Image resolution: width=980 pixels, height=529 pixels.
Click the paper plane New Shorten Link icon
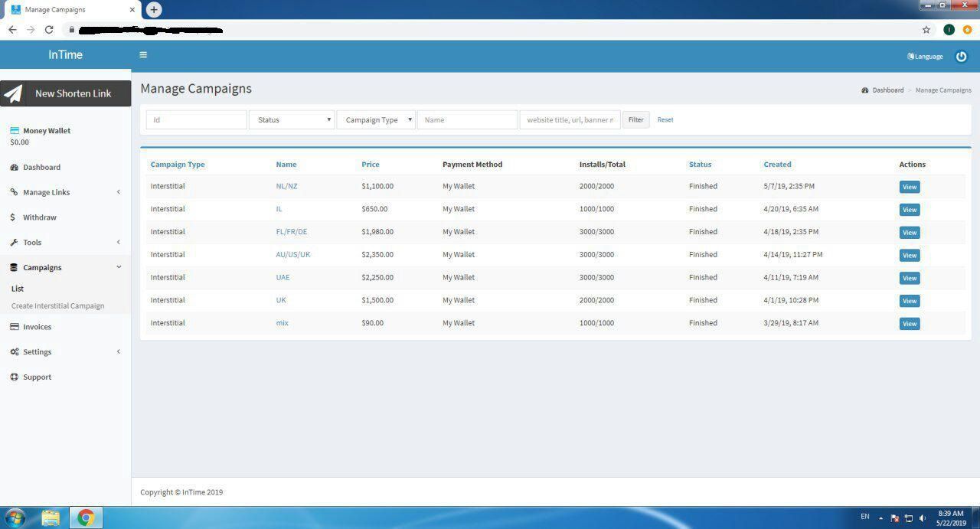[13, 93]
